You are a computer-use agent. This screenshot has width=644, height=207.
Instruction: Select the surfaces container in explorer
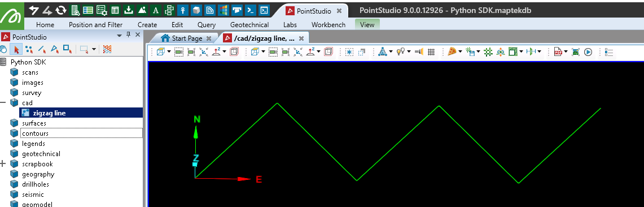(x=34, y=123)
